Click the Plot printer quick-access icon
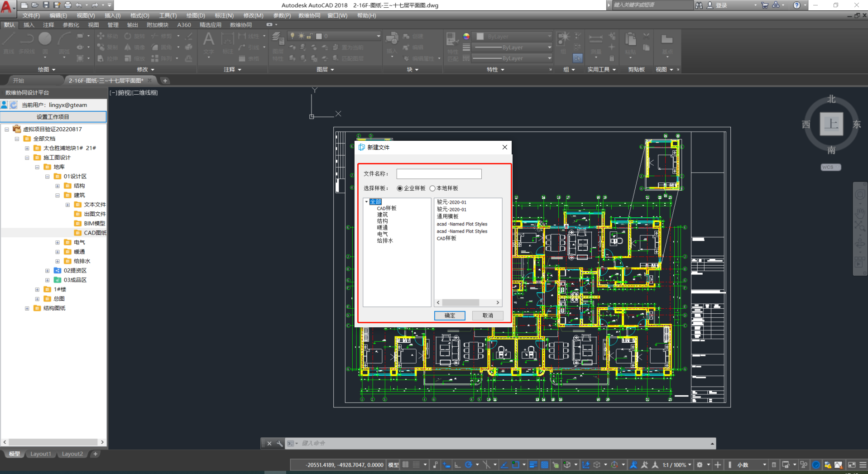Screen dimensions: 868x474 [67, 5]
